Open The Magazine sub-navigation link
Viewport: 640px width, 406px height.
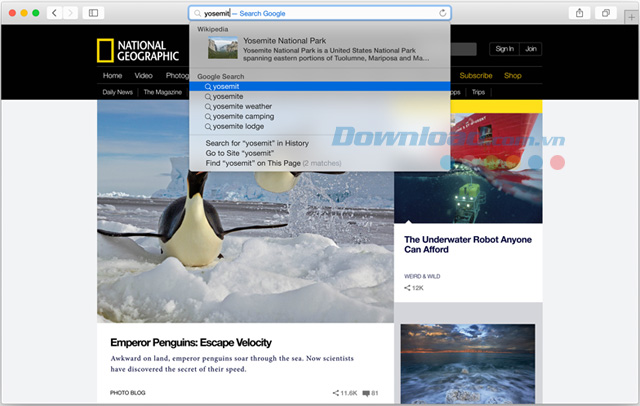tap(162, 92)
